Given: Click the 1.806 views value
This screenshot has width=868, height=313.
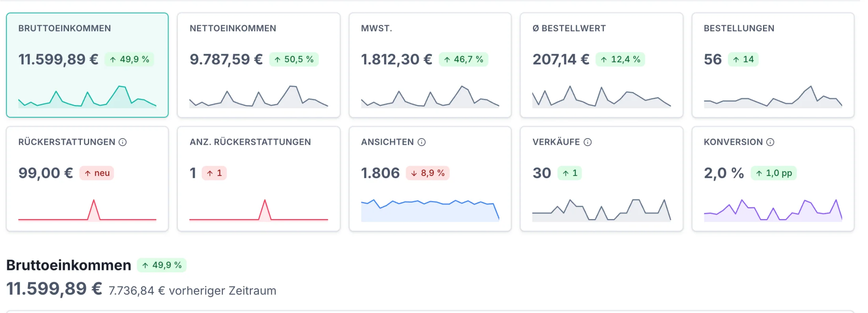Looking at the screenshot, I should (x=380, y=173).
